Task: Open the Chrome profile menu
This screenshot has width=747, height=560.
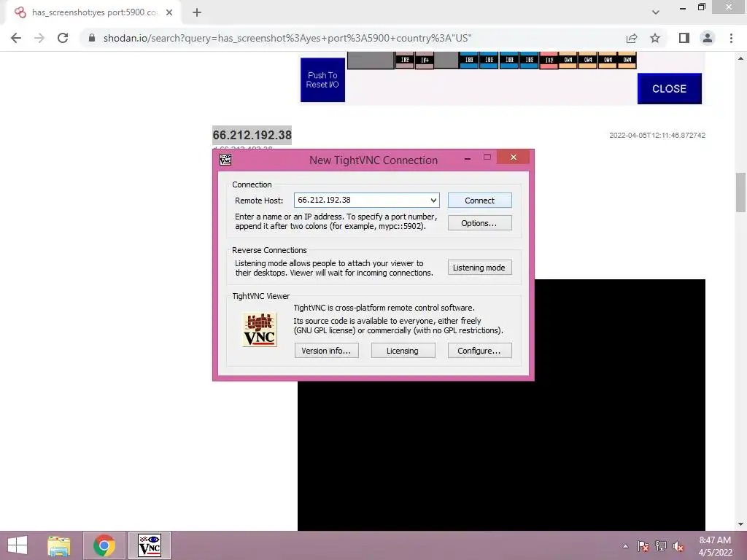Action: (708, 38)
